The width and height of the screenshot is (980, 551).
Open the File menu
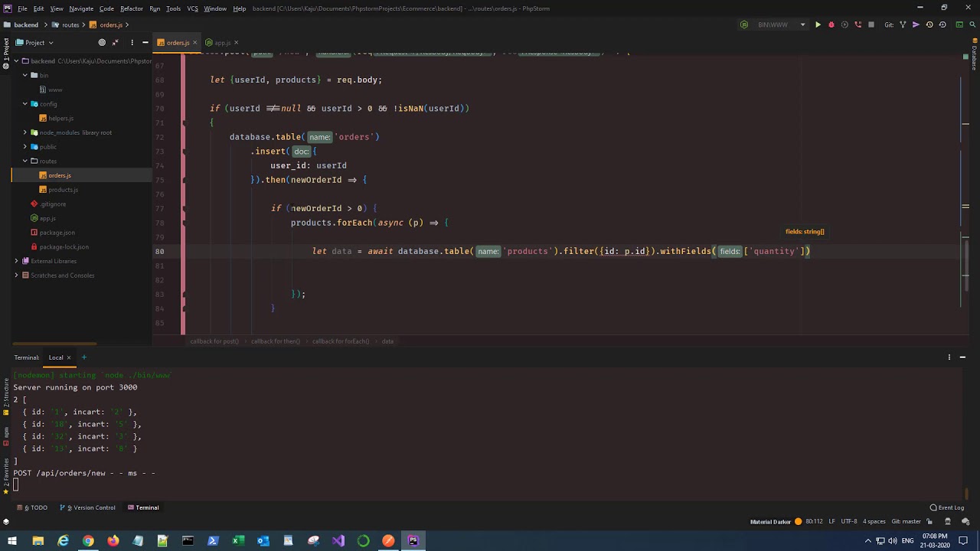coord(23,8)
